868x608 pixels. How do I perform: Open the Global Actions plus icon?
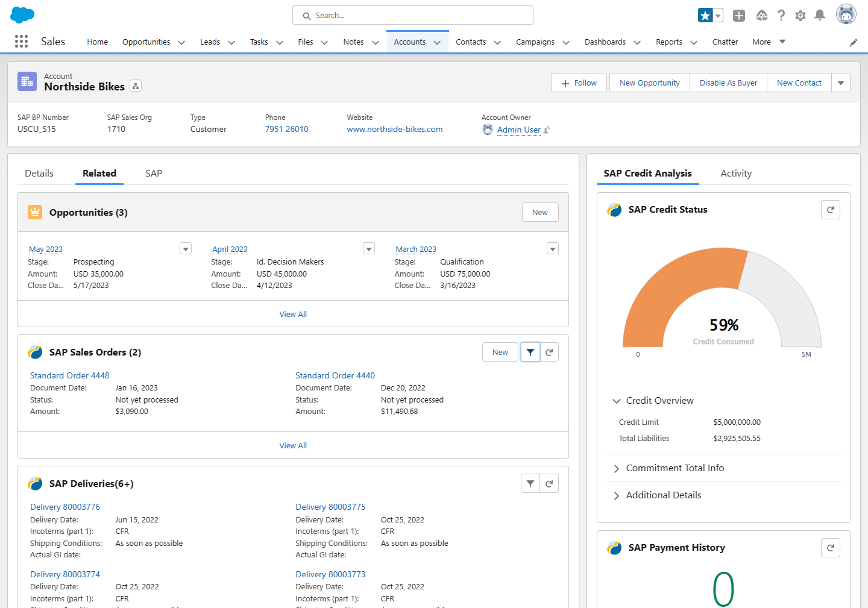click(739, 16)
